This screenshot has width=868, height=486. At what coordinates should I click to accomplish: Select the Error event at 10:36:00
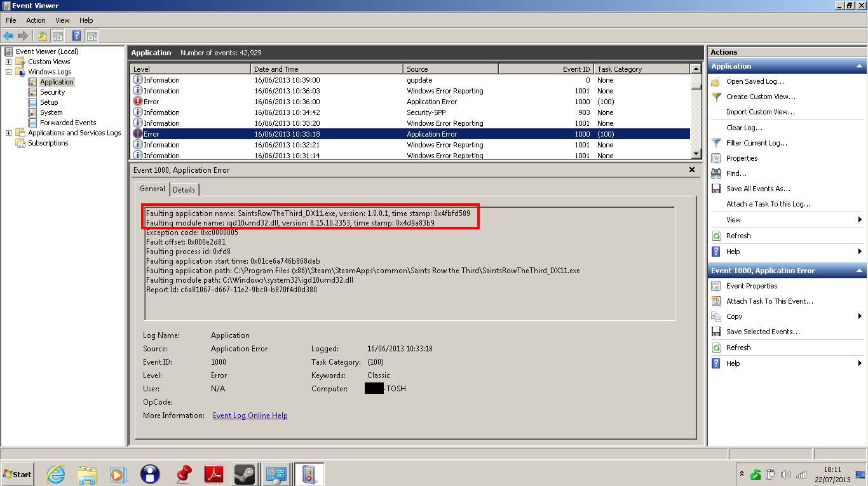(x=410, y=102)
